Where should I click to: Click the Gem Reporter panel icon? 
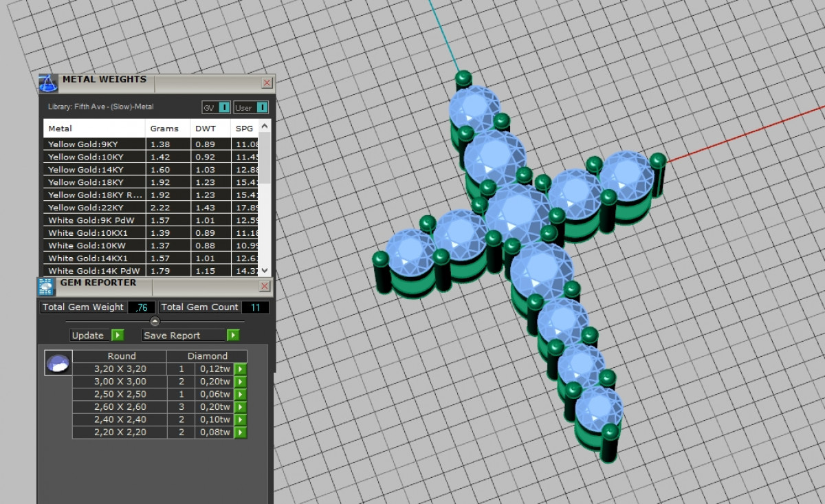coord(46,287)
